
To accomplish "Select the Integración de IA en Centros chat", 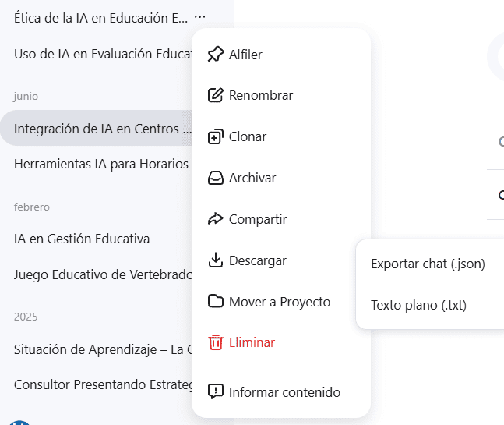I will pyautogui.click(x=97, y=129).
